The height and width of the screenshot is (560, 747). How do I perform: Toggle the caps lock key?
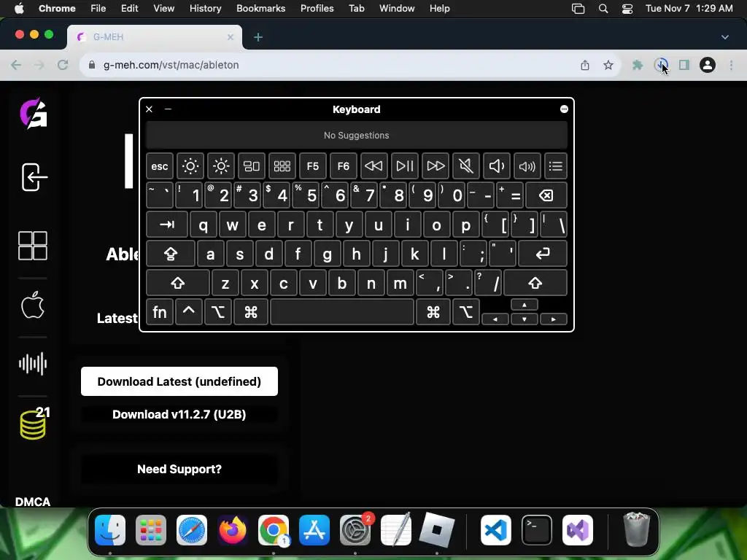click(171, 254)
